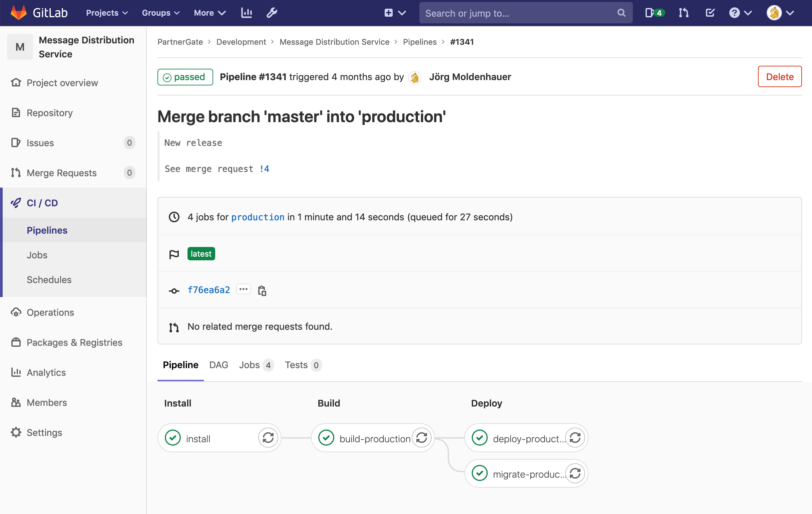Switch to the DAG tab
812x514 pixels.
(x=219, y=365)
